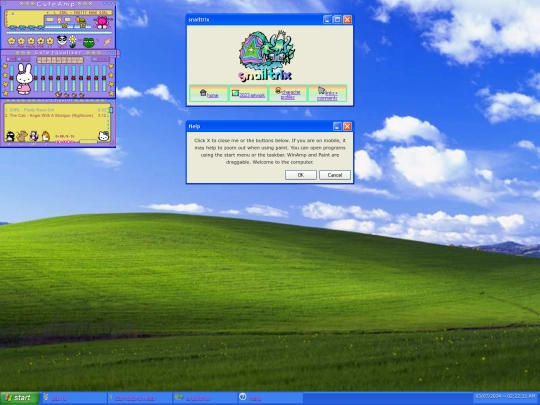Close the Help dialog with the X
Image resolution: width=540 pixels, height=405 pixels.
pos(347,126)
